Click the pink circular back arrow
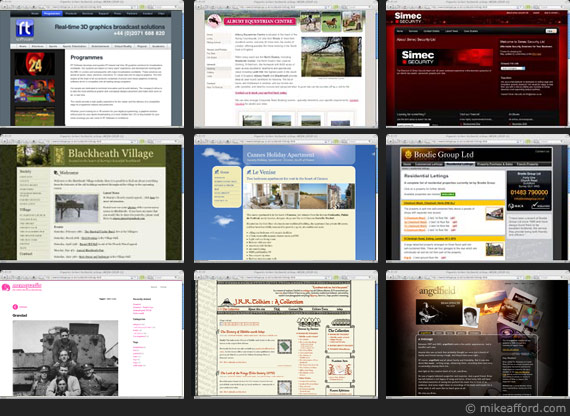Viewport: 570px width, 416px height. click(15, 307)
